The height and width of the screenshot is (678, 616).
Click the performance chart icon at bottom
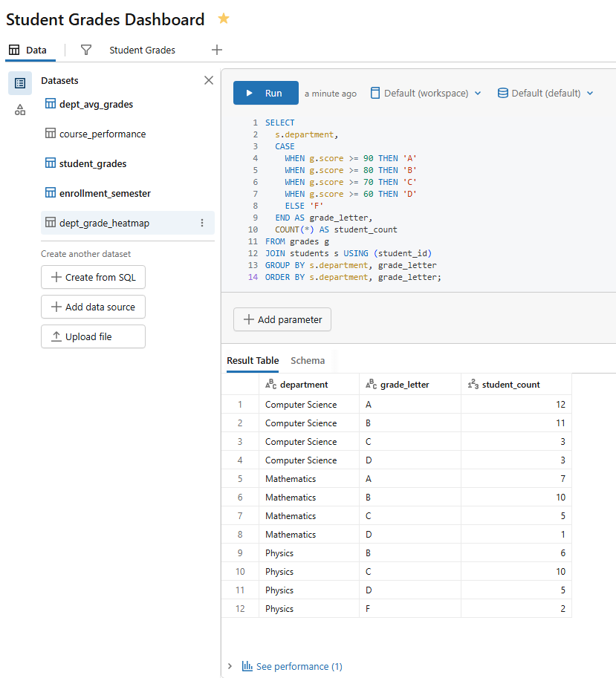pos(247,666)
